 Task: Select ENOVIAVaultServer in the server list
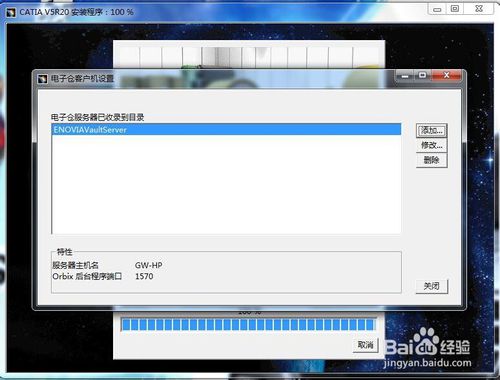click(x=226, y=130)
